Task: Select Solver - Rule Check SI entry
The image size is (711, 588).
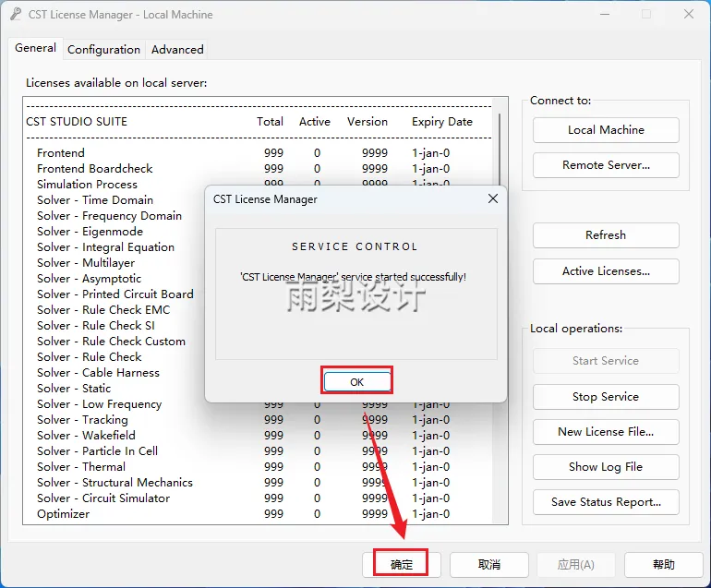Action: pyautogui.click(x=96, y=326)
